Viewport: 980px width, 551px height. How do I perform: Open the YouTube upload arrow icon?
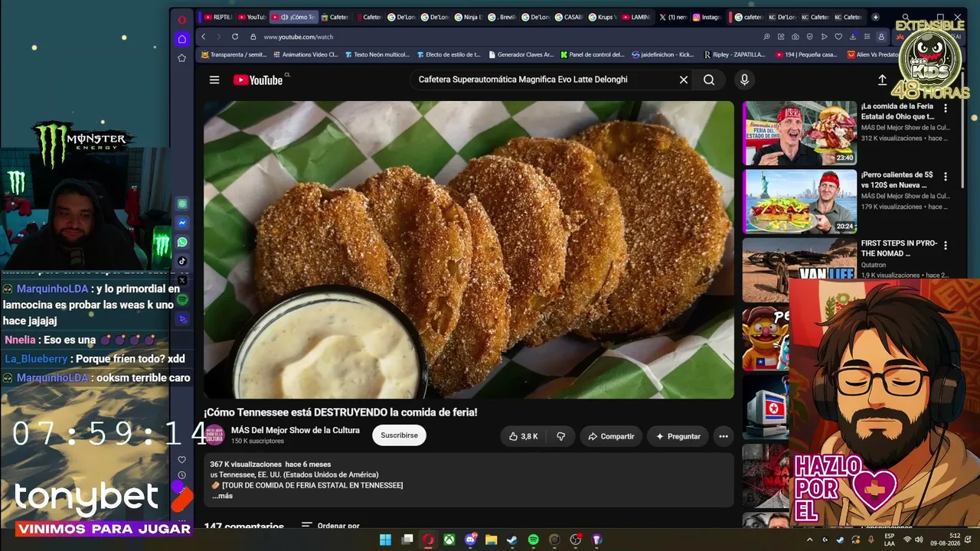pos(882,80)
